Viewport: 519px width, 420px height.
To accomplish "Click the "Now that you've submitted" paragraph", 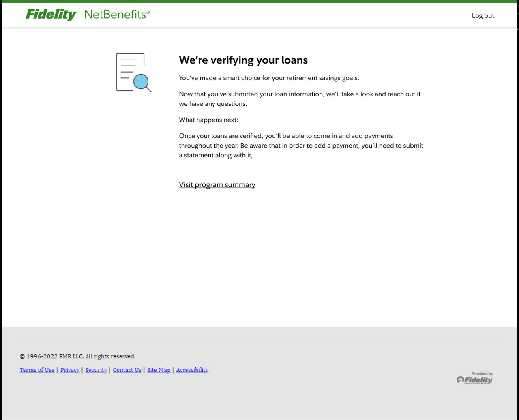I will pos(300,99).
